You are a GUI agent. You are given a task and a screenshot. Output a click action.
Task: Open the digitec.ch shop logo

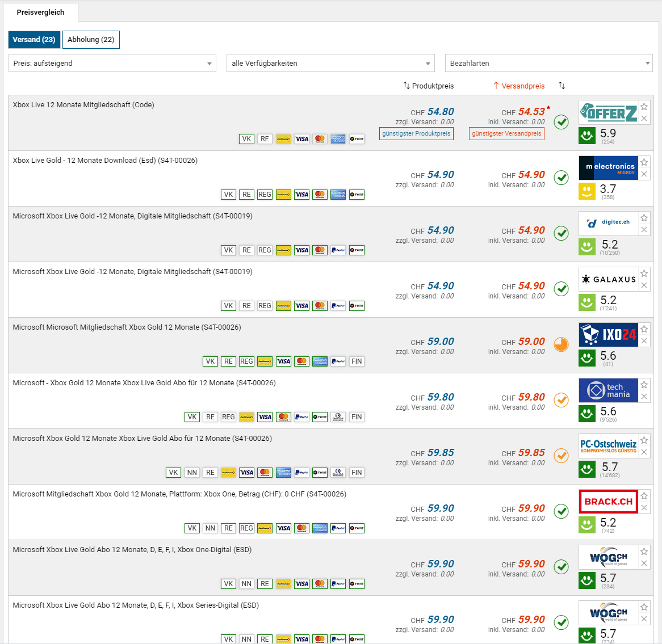[x=609, y=224]
